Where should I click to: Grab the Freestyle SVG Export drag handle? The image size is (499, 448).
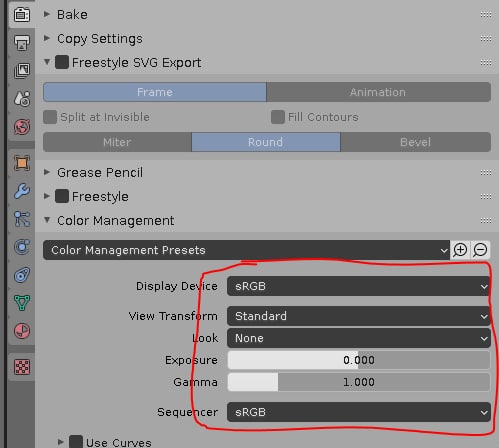(x=486, y=63)
